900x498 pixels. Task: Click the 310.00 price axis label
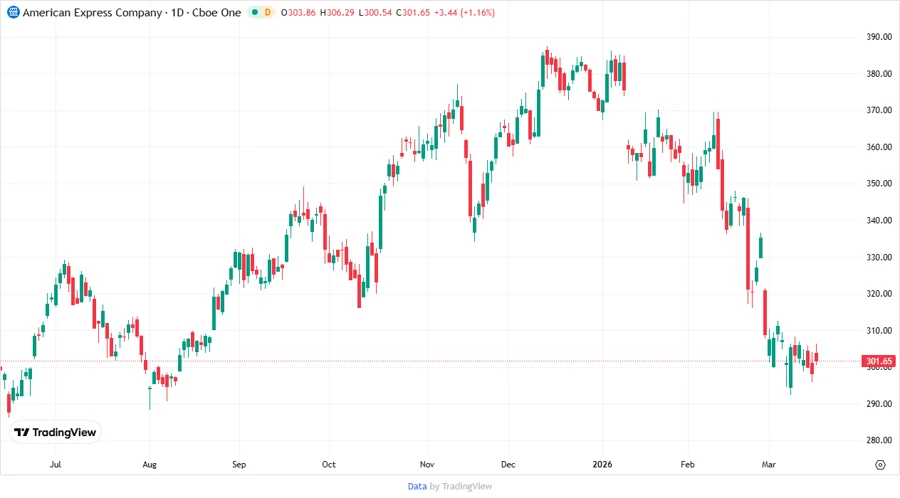[879, 330]
